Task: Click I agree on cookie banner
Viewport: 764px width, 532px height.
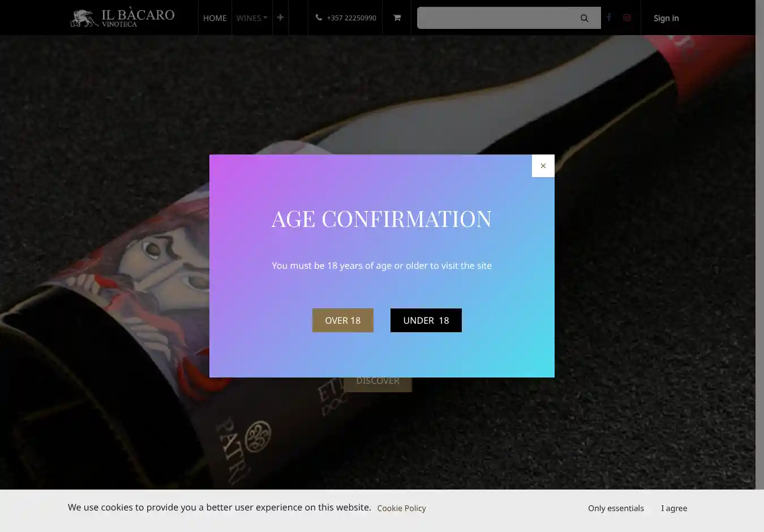Action: 674,508
